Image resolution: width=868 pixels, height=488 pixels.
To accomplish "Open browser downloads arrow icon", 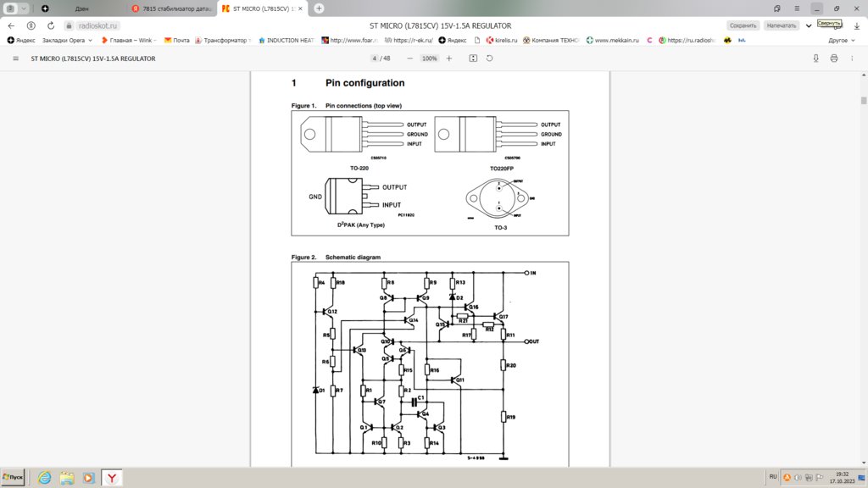I will coord(856,26).
